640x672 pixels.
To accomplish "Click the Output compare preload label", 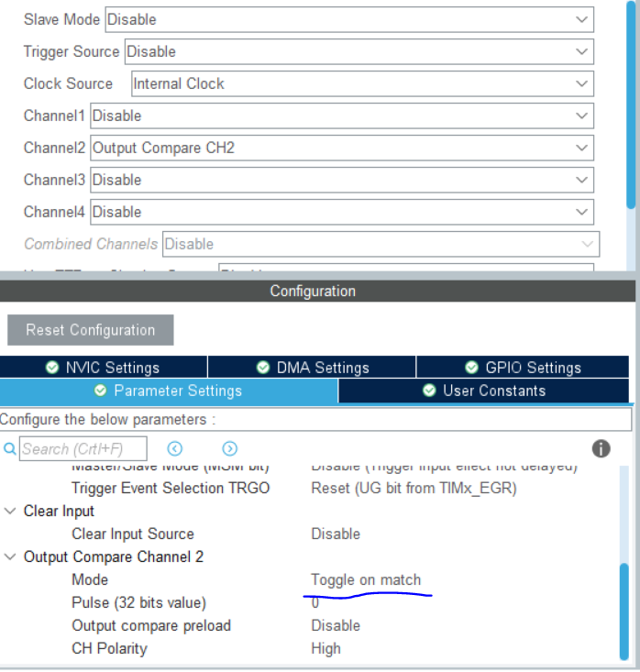I will point(151,626).
